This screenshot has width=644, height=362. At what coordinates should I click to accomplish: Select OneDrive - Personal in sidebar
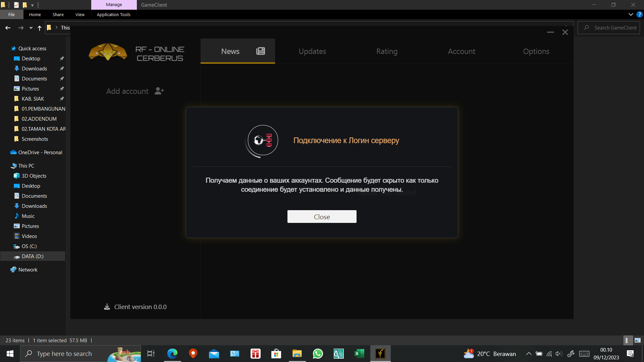pos(40,152)
